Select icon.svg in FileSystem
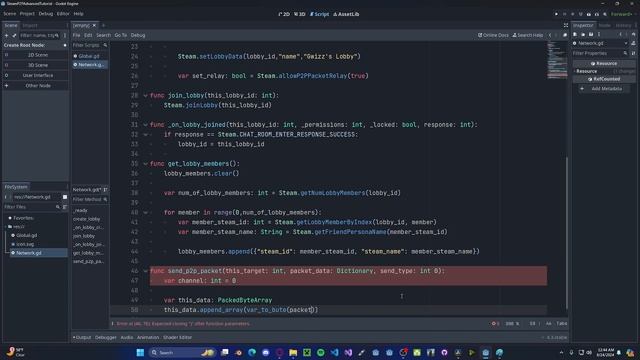Screen dimensions: 640x360 click(25, 244)
